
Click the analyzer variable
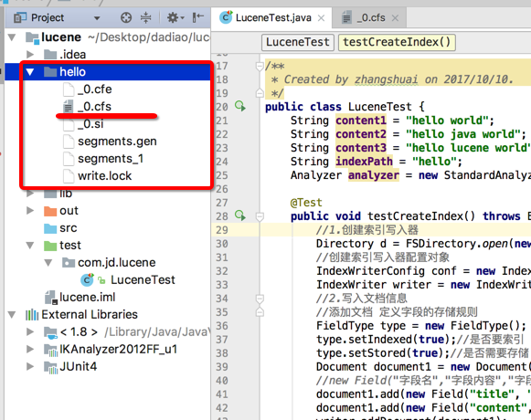tap(374, 175)
